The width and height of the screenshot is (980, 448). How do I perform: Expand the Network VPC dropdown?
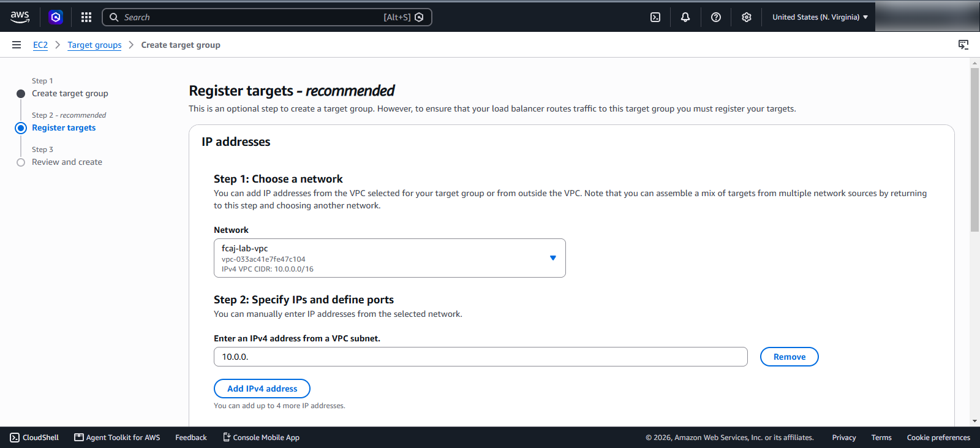[390, 258]
